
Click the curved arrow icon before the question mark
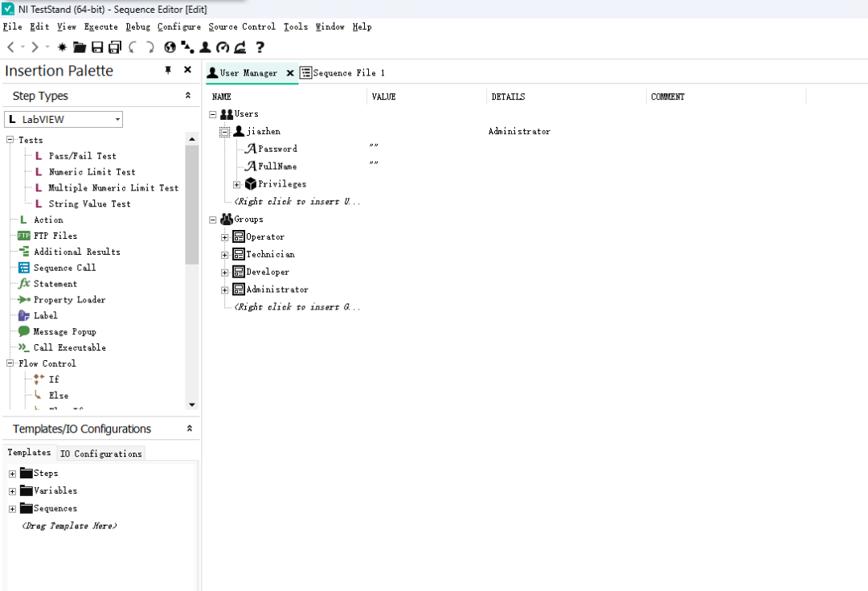pos(240,47)
